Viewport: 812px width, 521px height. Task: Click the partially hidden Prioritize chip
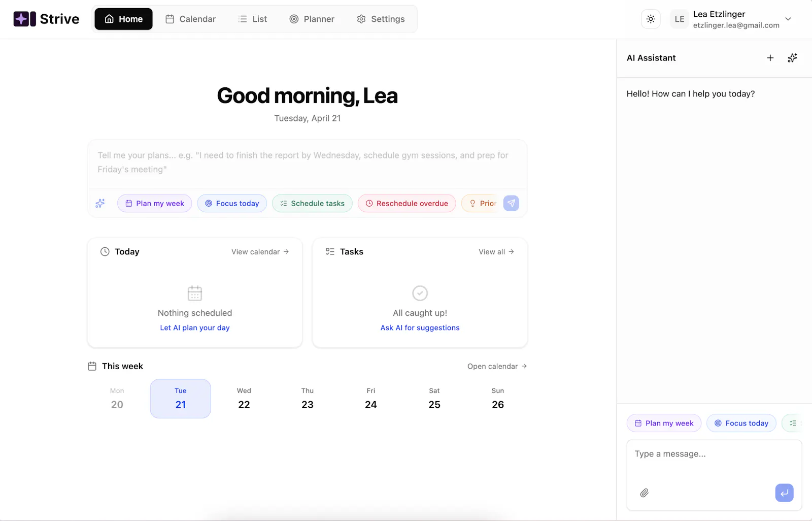(x=481, y=203)
